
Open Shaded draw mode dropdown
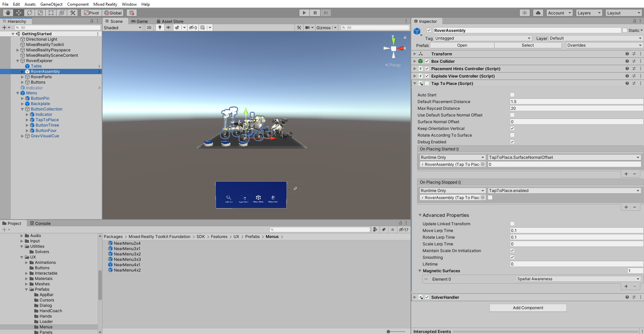coord(123,28)
